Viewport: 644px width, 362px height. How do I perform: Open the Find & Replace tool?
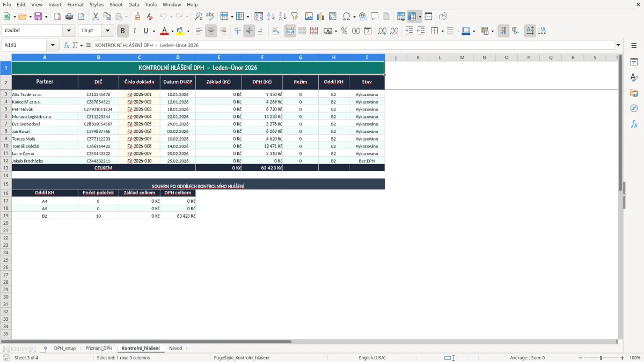coord(199,17)
